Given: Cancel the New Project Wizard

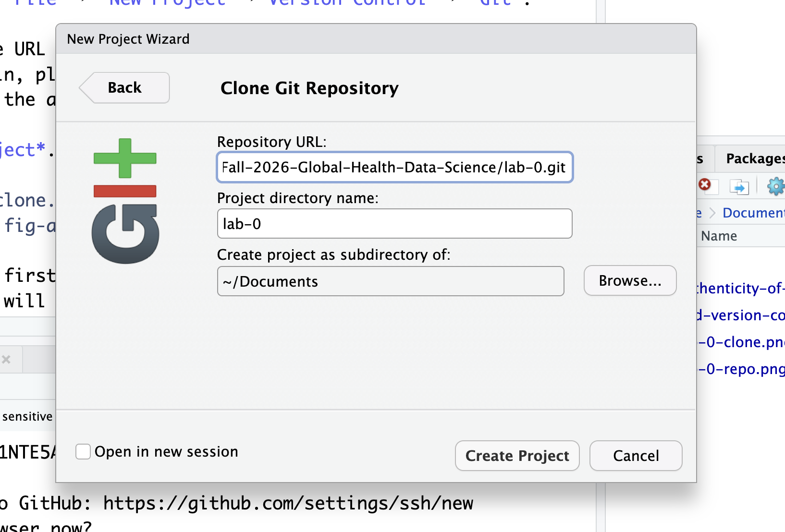Looking at the screenshot, I should click(x=636, y=456).
